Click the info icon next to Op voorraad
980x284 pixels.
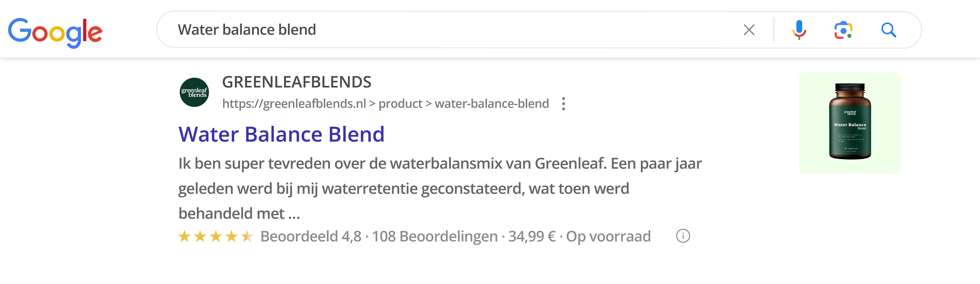coord(683,236)
